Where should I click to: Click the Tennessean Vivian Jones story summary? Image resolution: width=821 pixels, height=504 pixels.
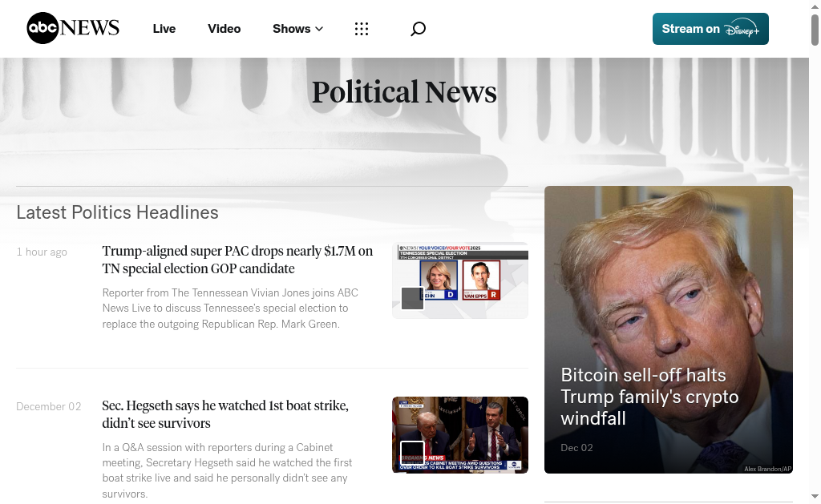[x=230, y=308]
